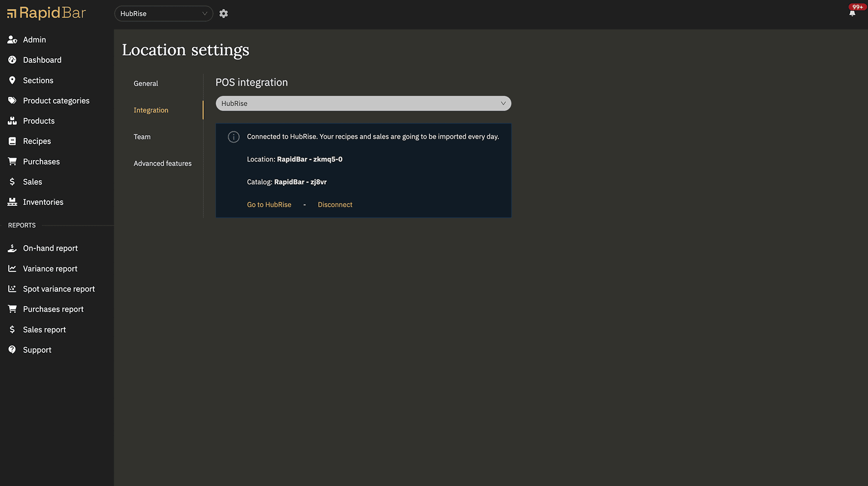Open the Spot variance report
Image resolution: width=868 pixels, height=486 pixels.
[x=59, y=289]
